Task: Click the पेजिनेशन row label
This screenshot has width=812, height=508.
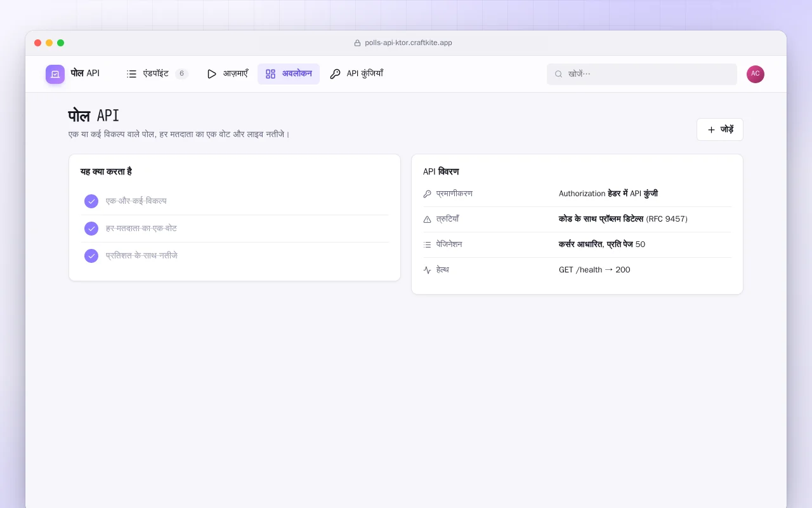Action: pyautogui.click(x=449, y=244)
